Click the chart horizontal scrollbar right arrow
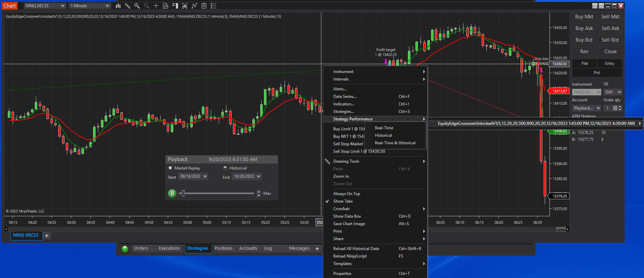The width and height of the screenshot is (644, 278). tap(568, 229)
